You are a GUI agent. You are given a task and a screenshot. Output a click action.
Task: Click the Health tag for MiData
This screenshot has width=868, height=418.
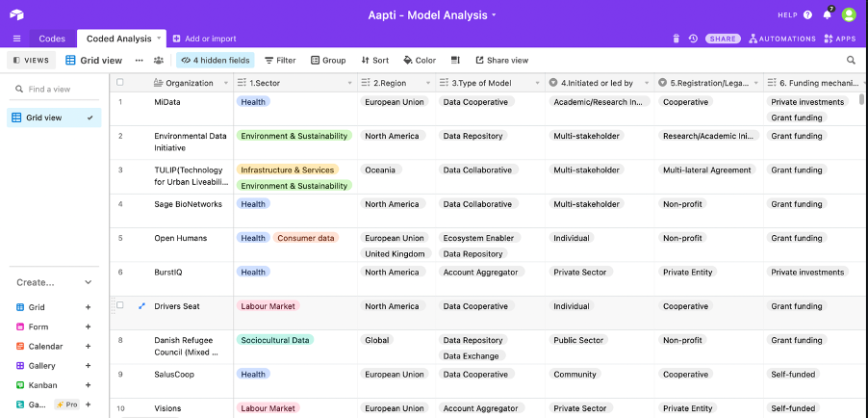point(253,102)
